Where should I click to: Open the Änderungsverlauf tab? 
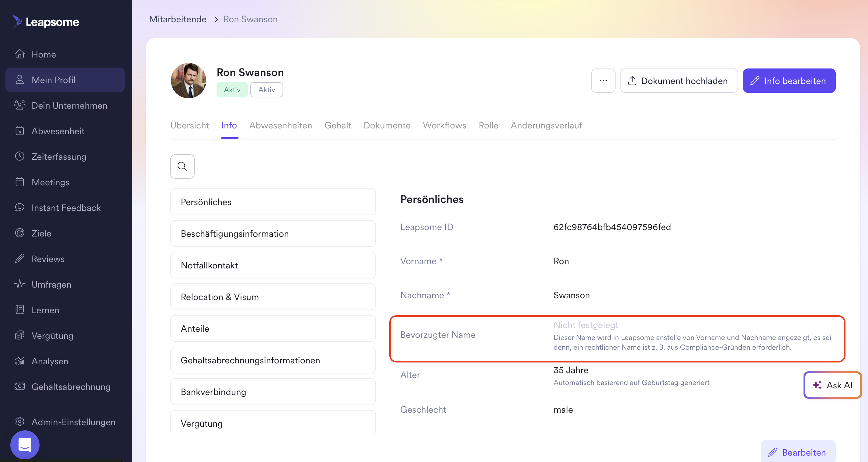click(x=546, y=125)
